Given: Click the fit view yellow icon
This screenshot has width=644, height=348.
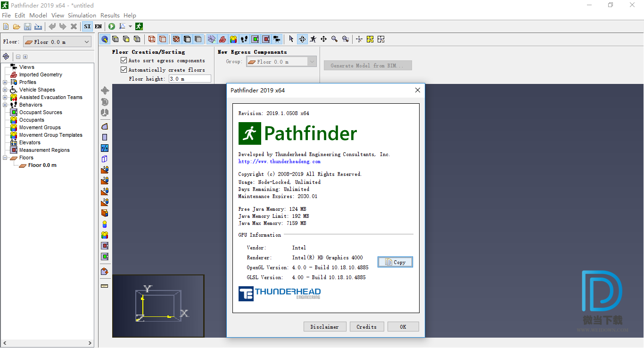Looking at the screenshot, I should click(x=370, y=39).
